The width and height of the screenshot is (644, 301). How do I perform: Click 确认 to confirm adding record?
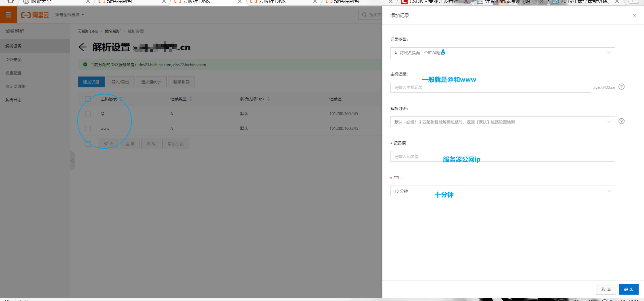(x=629, y=289)
